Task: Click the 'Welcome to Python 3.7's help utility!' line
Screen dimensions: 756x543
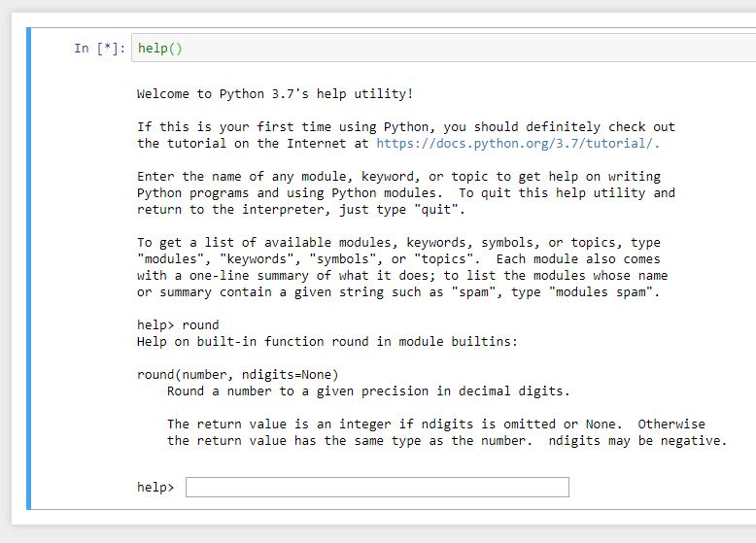Action: click(x=275, y=93)
